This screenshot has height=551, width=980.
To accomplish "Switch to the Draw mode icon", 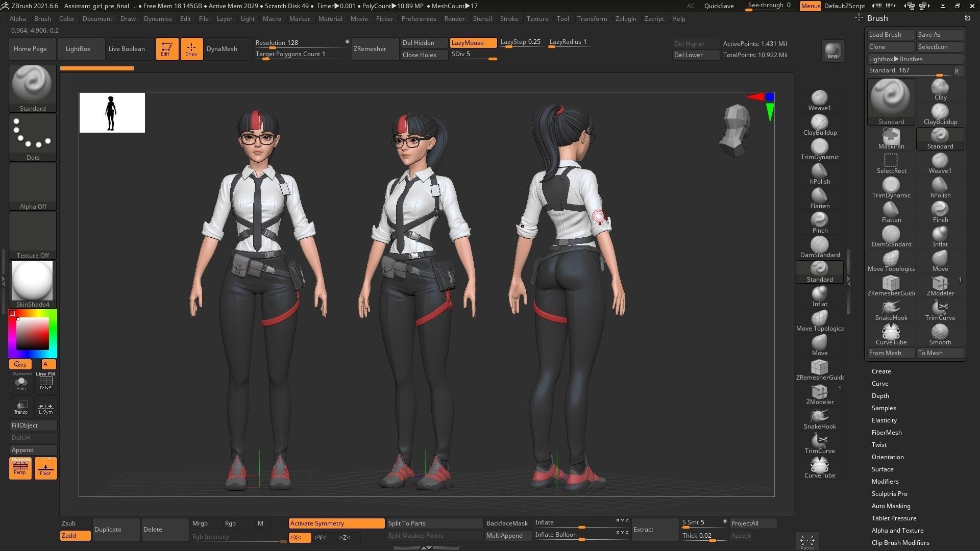I will [191, 48].
